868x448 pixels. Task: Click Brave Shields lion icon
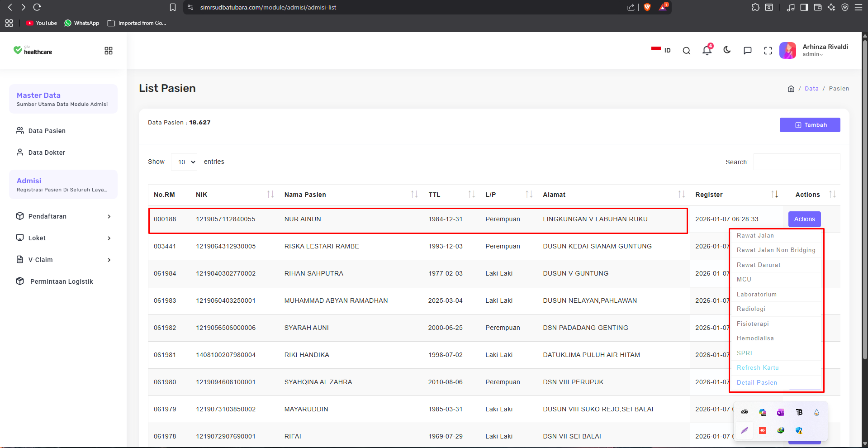[647, 7]
